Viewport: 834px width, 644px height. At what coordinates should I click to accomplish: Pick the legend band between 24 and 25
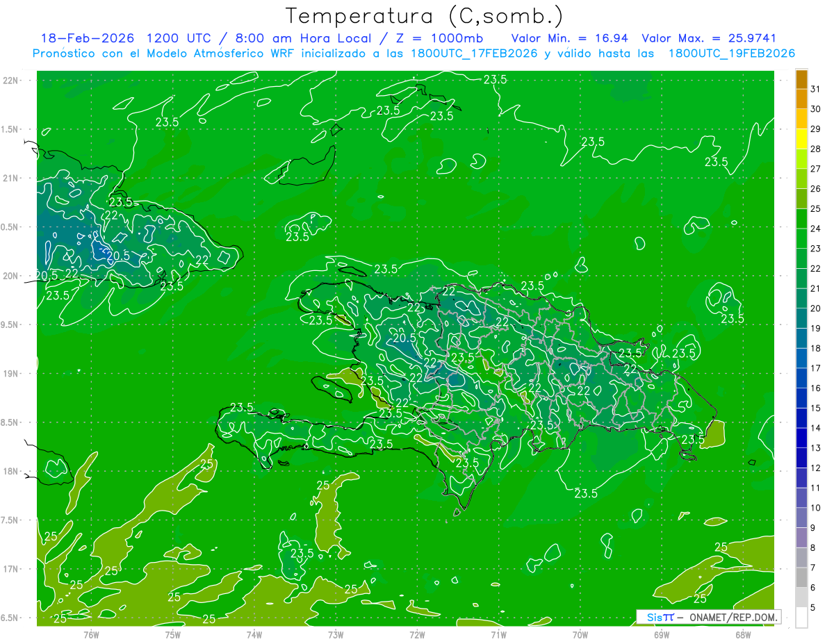801,219
